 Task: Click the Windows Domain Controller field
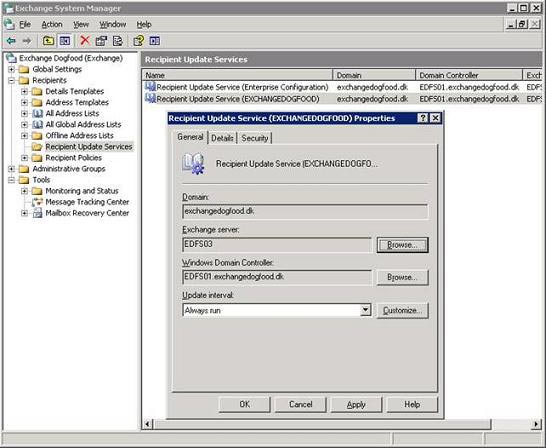coord(277,277)
